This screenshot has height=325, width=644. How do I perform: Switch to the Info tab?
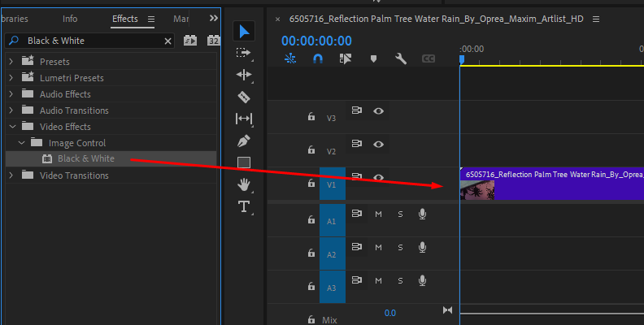(x=70, y=19)
